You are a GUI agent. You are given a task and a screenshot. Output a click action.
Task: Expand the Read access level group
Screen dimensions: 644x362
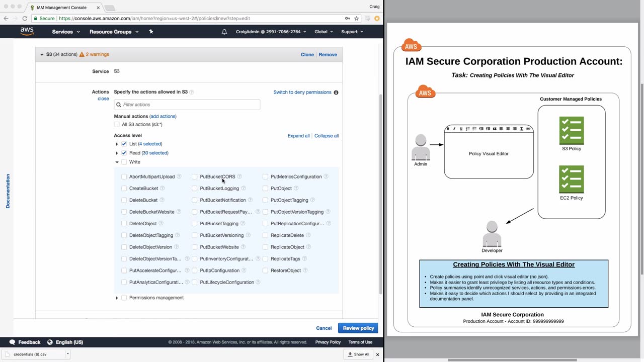(117, 153)
